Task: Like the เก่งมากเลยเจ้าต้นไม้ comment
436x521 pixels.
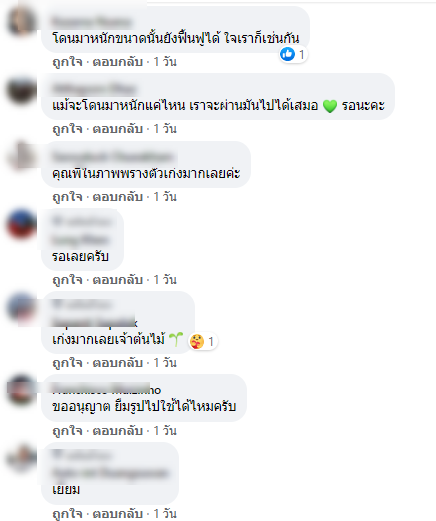Action: tap(67, 362)
